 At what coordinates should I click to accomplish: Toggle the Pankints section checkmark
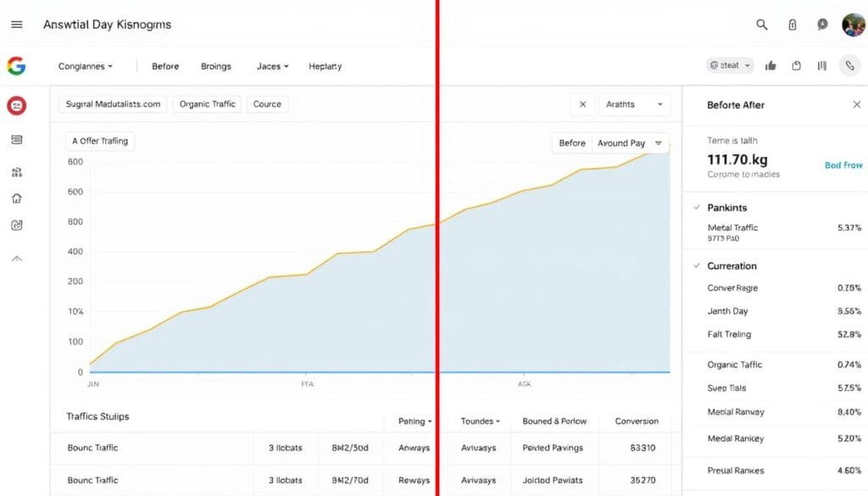click(x=697, y=208)
